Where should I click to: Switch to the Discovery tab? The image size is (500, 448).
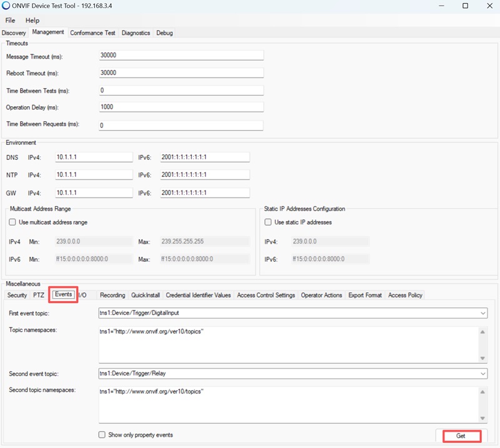(x=14, y=32)
